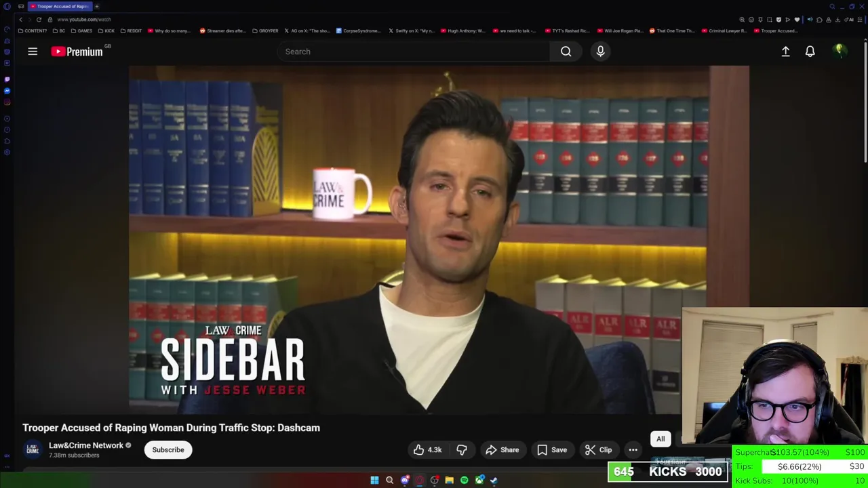Viewport: 868px width, 488px height.
Task: Click the video title text
Action: click(x=171, y=428)
